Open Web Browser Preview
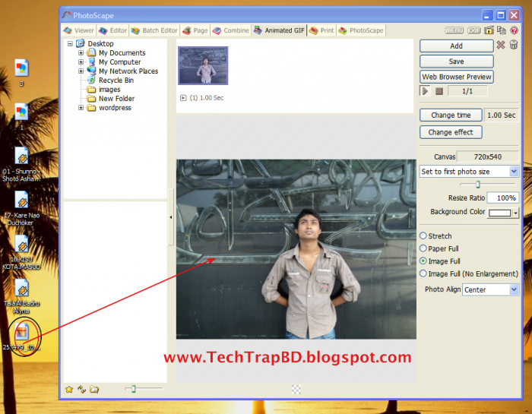 pyautogui.click(x=456, y=77)
